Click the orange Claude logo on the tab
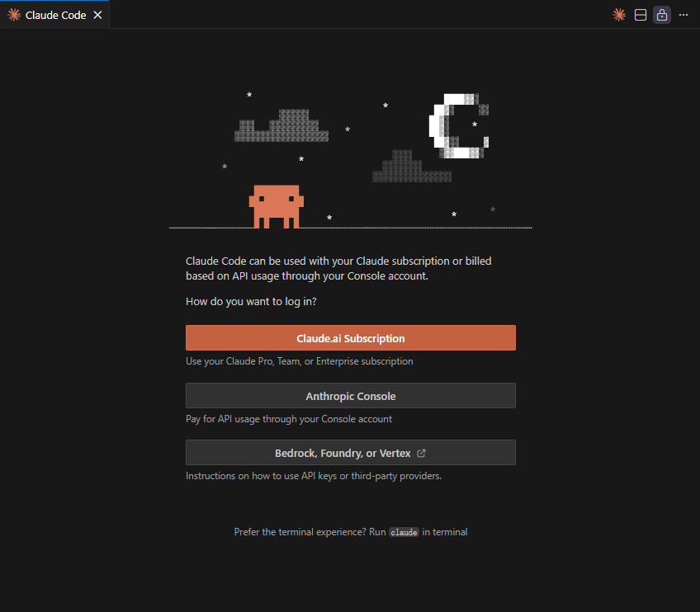 click(14, 15)
